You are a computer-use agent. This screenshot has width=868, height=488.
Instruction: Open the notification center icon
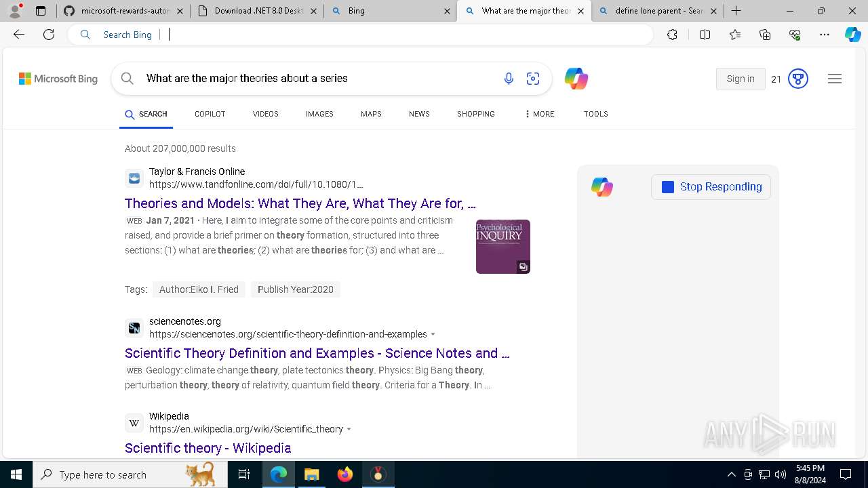point(846,474)
